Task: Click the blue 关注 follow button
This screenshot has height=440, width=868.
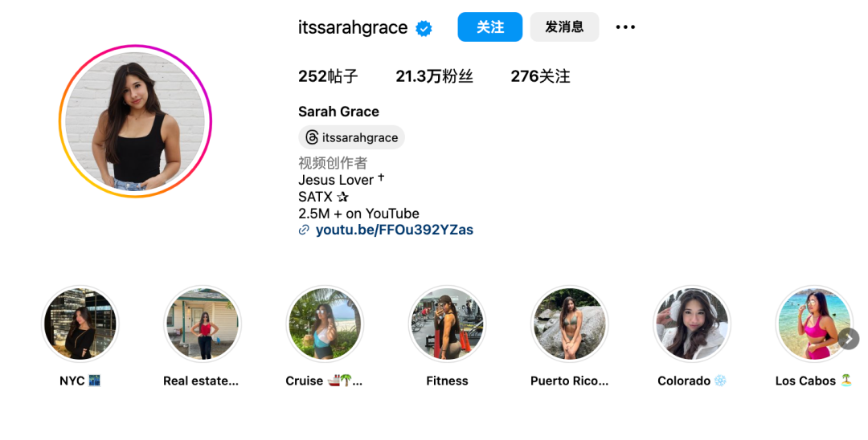Action: (490, 27)
